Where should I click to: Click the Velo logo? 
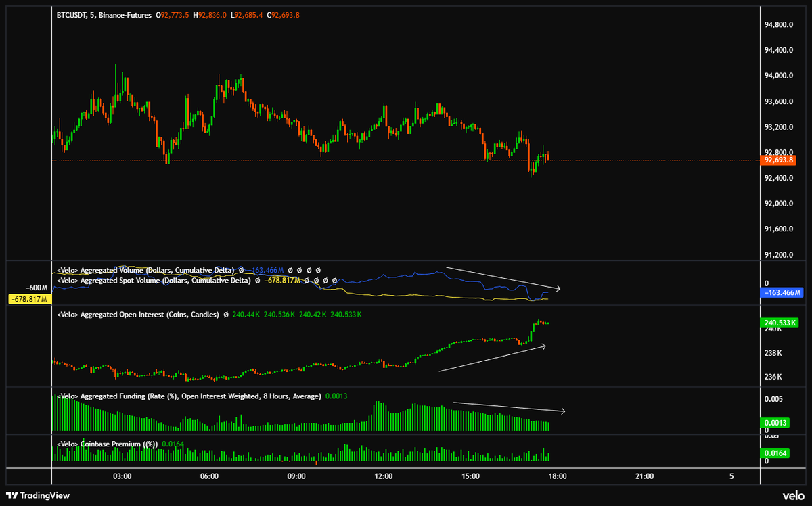tap(794, 497)
